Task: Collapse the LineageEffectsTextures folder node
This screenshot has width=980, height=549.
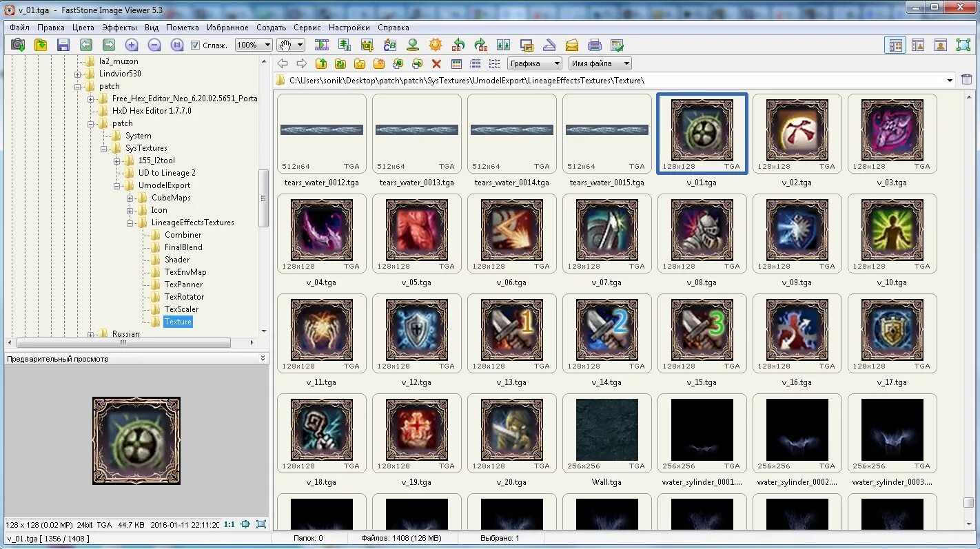Action: pos(131,222)
